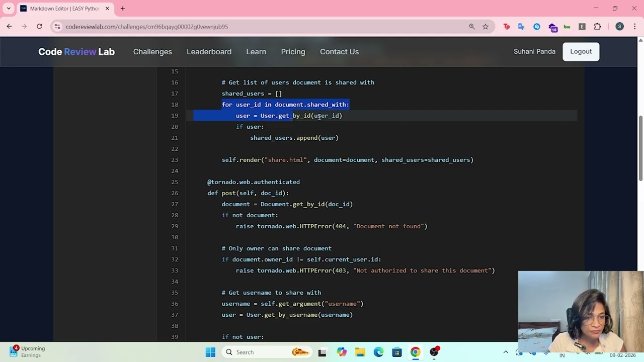Open the Google Translate extension icon
The image size is (644, 362).
tap(521, 27)
